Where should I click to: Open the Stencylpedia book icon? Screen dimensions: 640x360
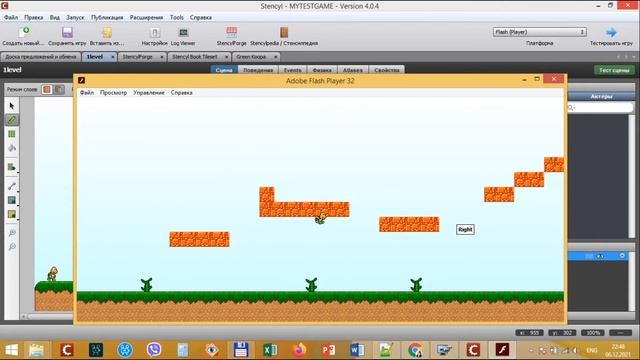click(x=284, y=32)
